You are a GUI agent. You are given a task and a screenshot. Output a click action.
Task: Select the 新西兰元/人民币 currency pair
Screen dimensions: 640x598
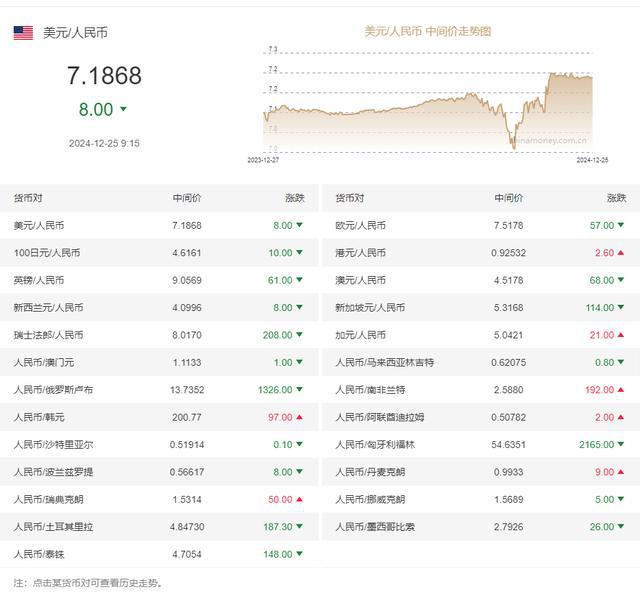(48, 307)
